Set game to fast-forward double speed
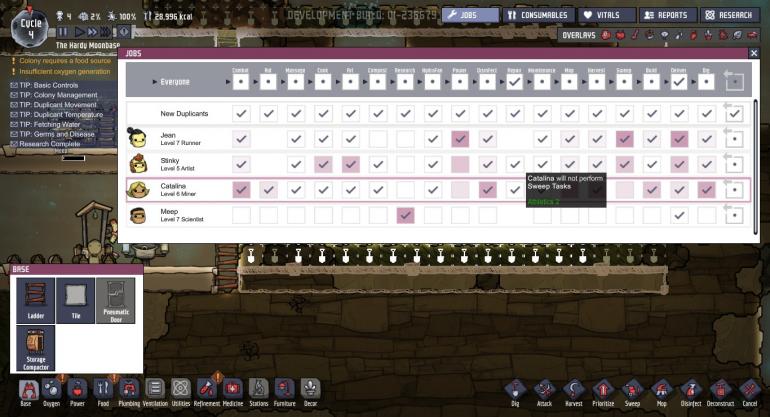770x417 pixels. [x=92, y=32]
